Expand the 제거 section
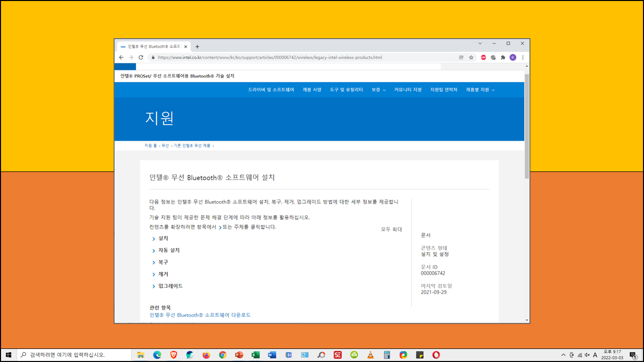Viewport: 644px width, 362px height. [160, 275]
